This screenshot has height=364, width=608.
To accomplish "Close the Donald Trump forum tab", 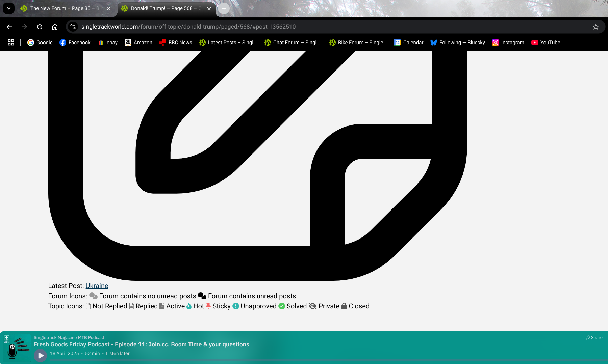I will [x=209, y=9].
